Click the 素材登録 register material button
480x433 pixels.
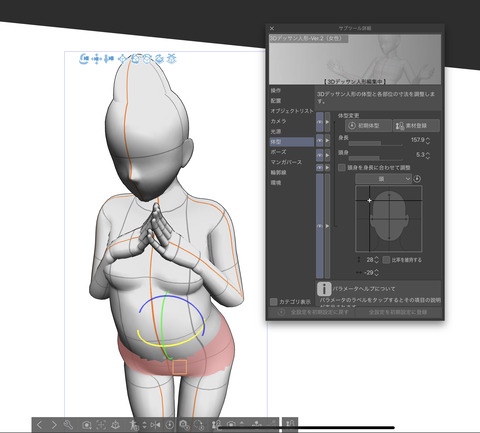[x=416, y=126]
